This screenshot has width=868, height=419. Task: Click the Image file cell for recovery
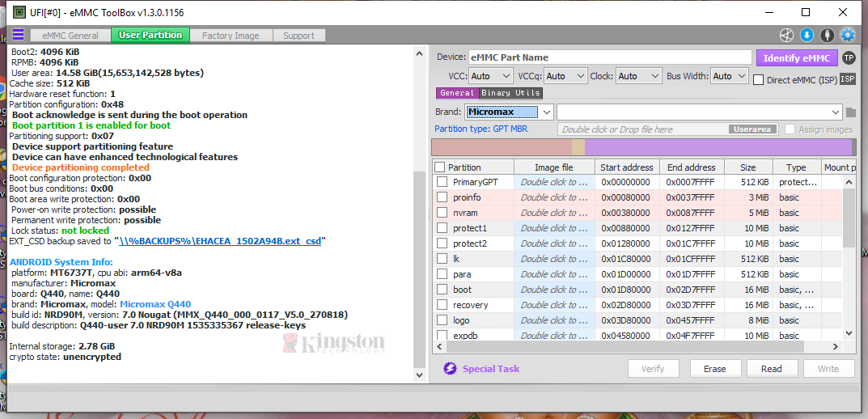[554, 304]
